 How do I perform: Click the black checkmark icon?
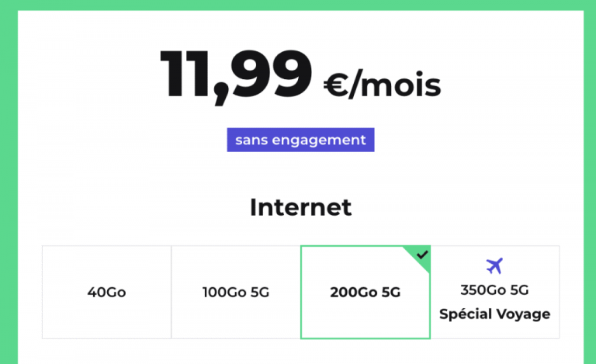click(422, 255)
